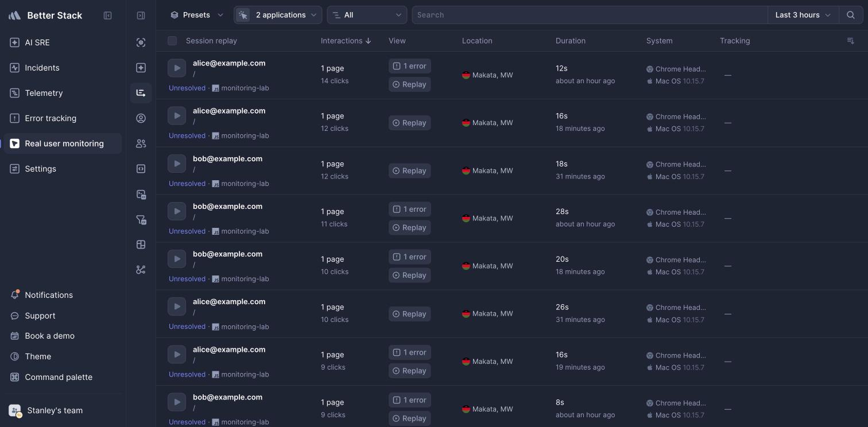Go to AI SRE
The width and height of the screenshot is (868, 427).
point(63,42)
